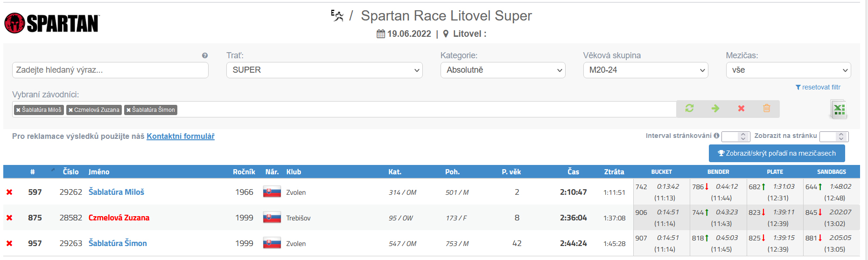The image size is (868, 260).
Task: Remove Czmelová Zuzana row with red X
Action: [x=9, y=218]
